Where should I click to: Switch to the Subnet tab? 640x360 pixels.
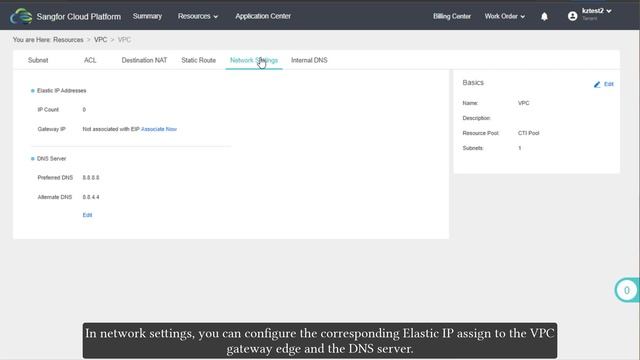[38, 60]
